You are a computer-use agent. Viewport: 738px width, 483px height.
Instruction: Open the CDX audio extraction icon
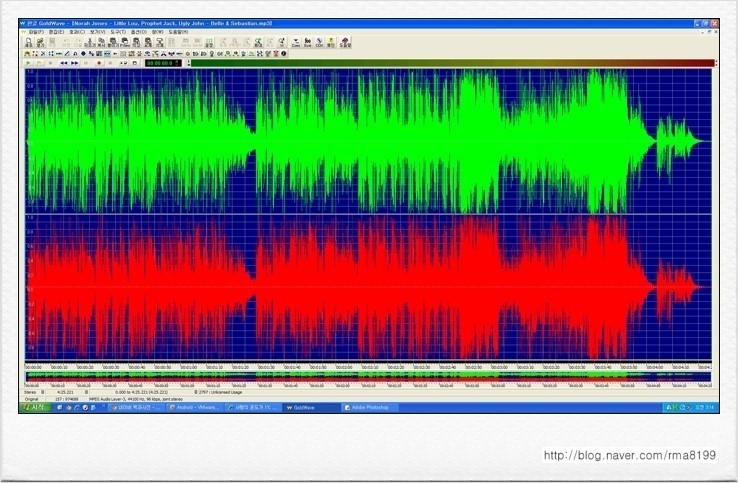pyautogui.click(x=319, y=42)
